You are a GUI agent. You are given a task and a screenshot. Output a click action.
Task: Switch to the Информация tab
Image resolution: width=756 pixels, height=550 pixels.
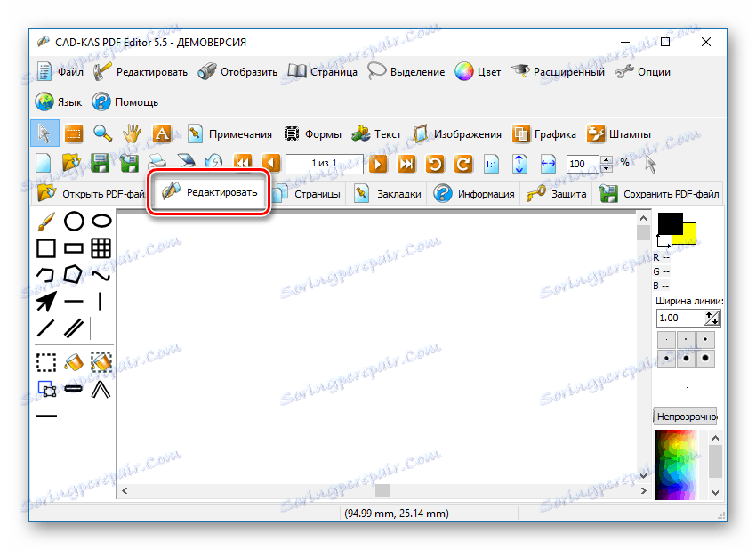click(x=473, y=194)
